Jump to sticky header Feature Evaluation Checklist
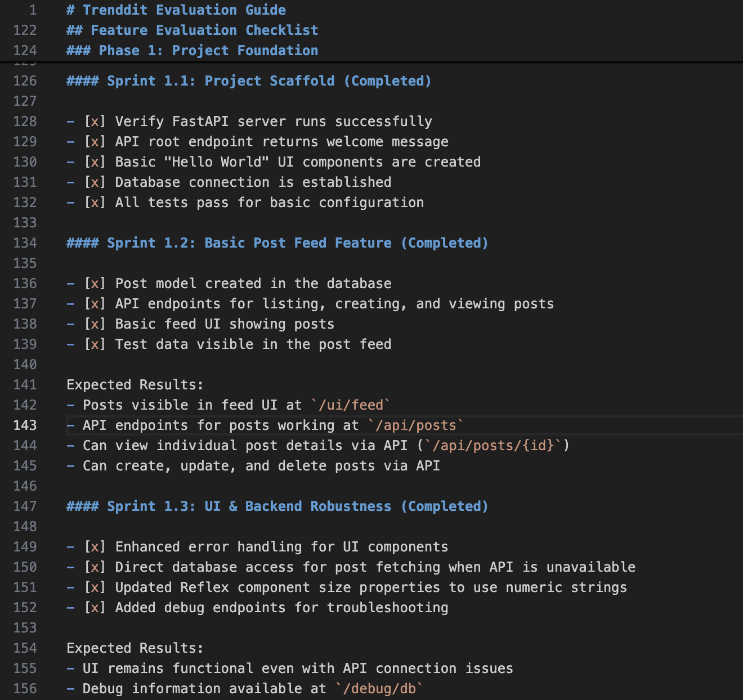The image size is (743, 700). pos(192,30)
